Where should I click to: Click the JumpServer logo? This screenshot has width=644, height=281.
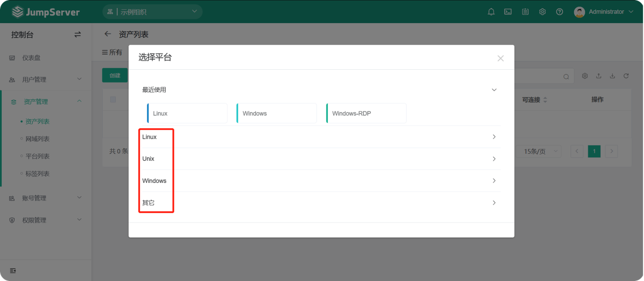[x=46, y=12]
